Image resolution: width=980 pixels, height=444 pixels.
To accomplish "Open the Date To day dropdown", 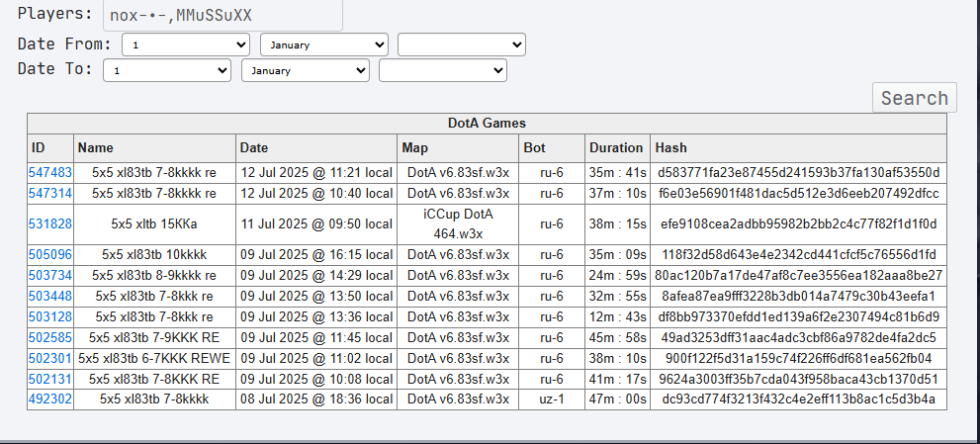I will 167,70.
